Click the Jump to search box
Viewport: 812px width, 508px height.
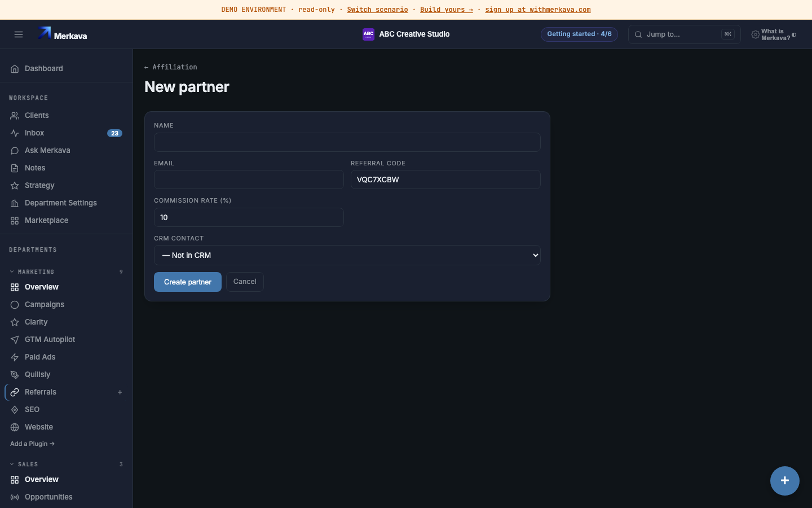tap(684, 34)
